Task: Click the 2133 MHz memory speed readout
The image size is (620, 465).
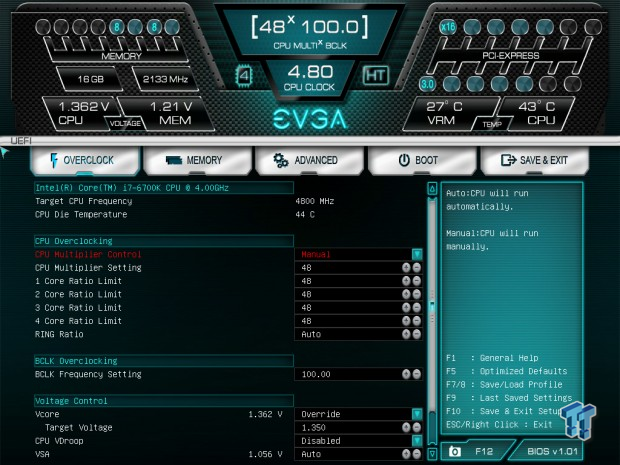Action: point(165,79)
